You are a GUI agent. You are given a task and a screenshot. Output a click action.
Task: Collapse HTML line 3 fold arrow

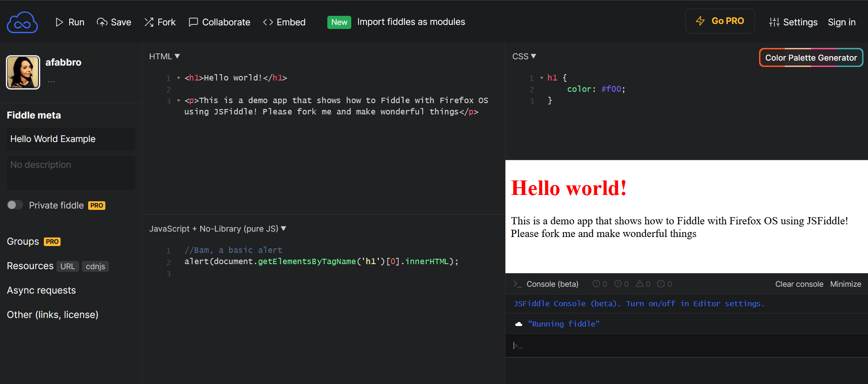tap(179, 100)
